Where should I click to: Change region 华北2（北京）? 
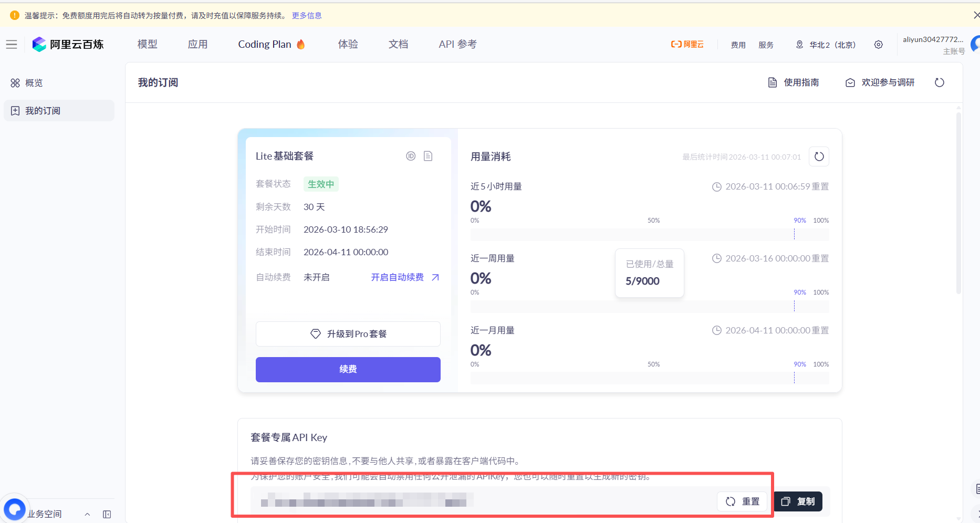pos(826,45)
